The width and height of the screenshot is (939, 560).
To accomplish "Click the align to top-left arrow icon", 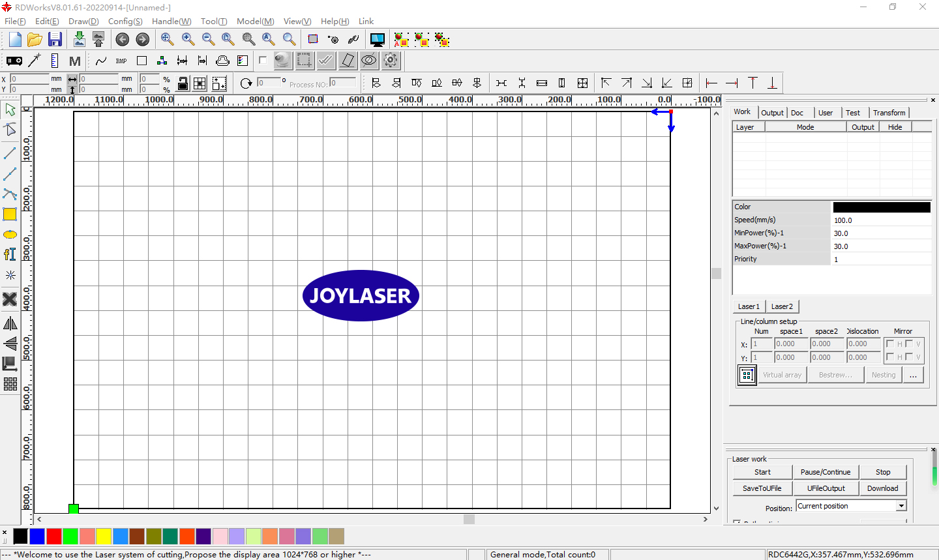I will tap(606, 83).
